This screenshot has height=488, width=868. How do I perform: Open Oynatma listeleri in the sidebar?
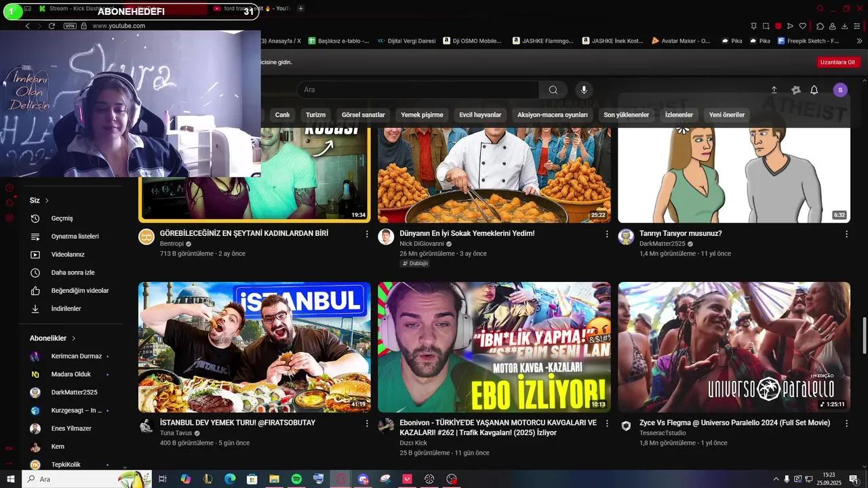73,237
